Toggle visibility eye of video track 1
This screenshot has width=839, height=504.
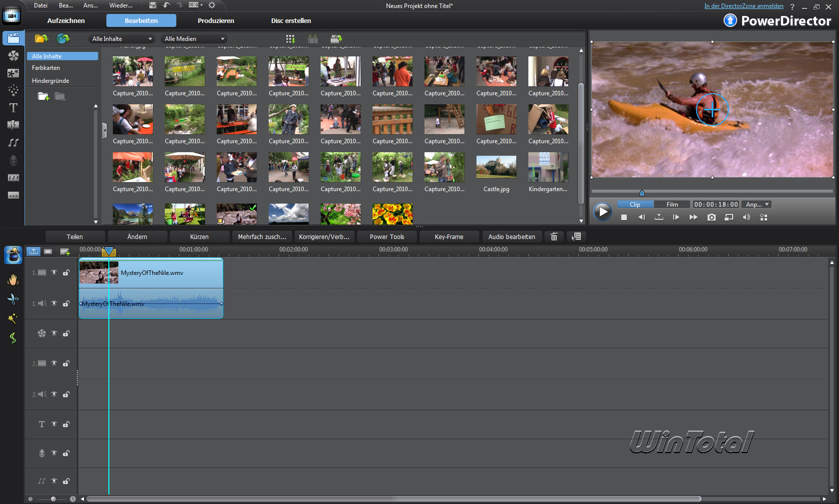tap(54, 272)
